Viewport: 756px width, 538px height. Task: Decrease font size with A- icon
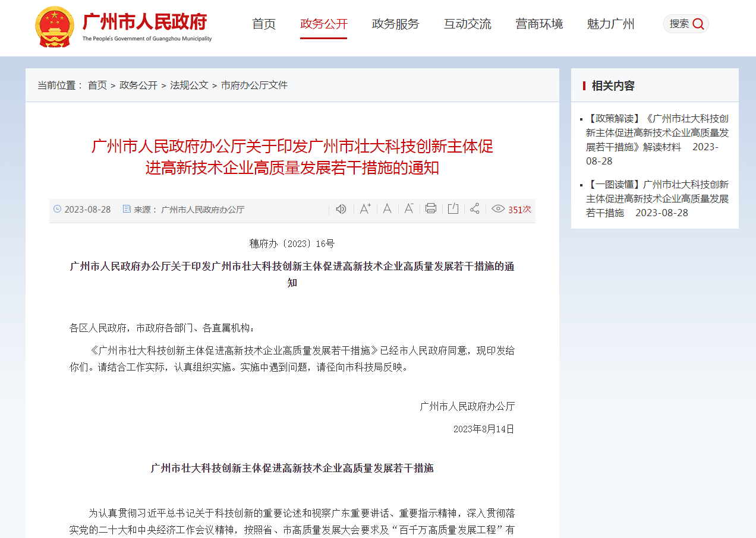[409, 208]
